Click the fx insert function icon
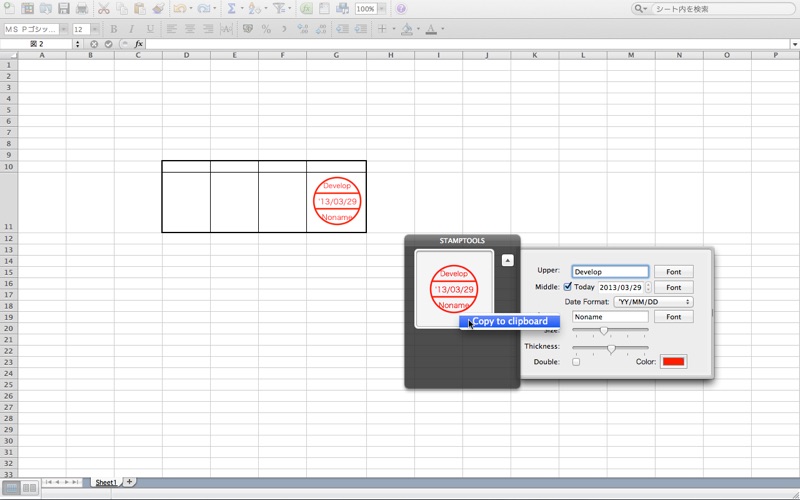Viewport: 800px width, 500px height. [x=138, y=44]
